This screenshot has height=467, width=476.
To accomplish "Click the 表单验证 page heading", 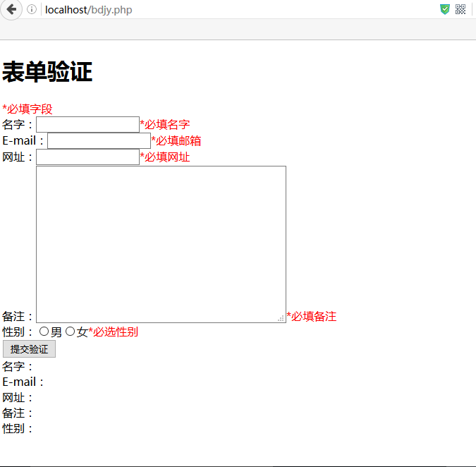I will (47, 72).
